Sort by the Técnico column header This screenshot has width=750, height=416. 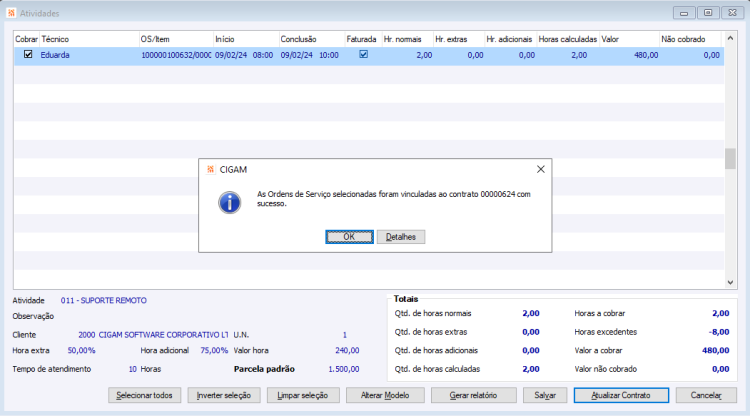click(89, 39)
